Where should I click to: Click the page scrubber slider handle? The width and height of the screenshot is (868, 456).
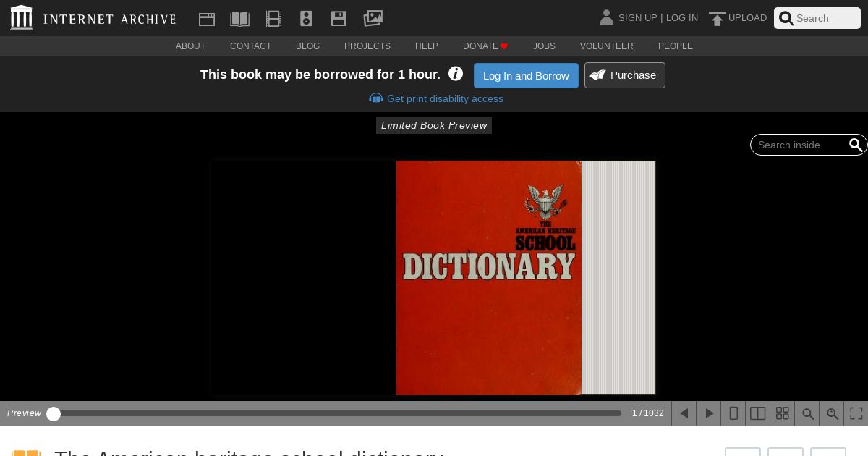54,413
